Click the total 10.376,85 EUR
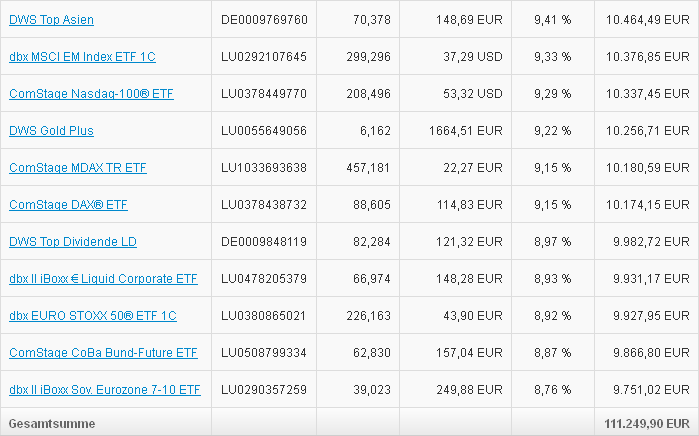The image size is (699, 436). (x=648, y=57)
